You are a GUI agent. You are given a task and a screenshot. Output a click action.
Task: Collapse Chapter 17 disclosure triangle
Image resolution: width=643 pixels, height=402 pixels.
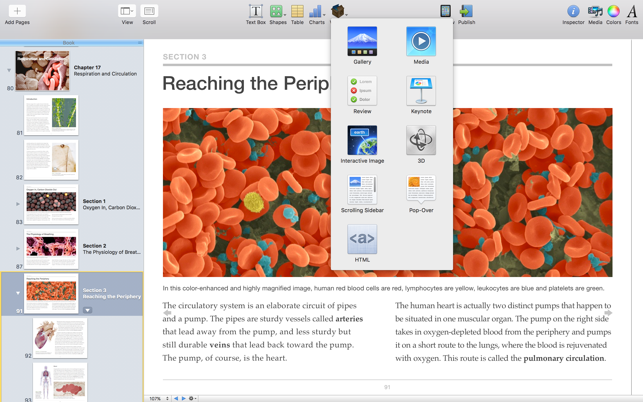pyautogui.click(x=9, y=70)
